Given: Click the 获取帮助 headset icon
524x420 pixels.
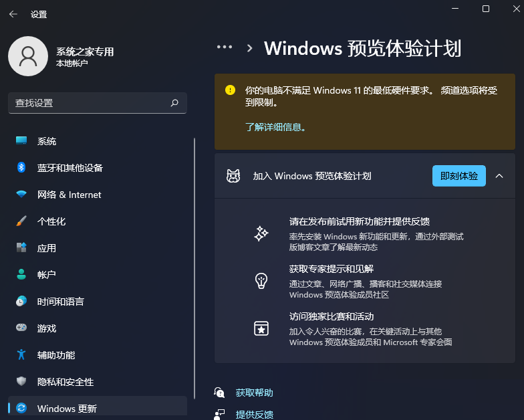Looking at the screenshot, I should coord(219,392).
